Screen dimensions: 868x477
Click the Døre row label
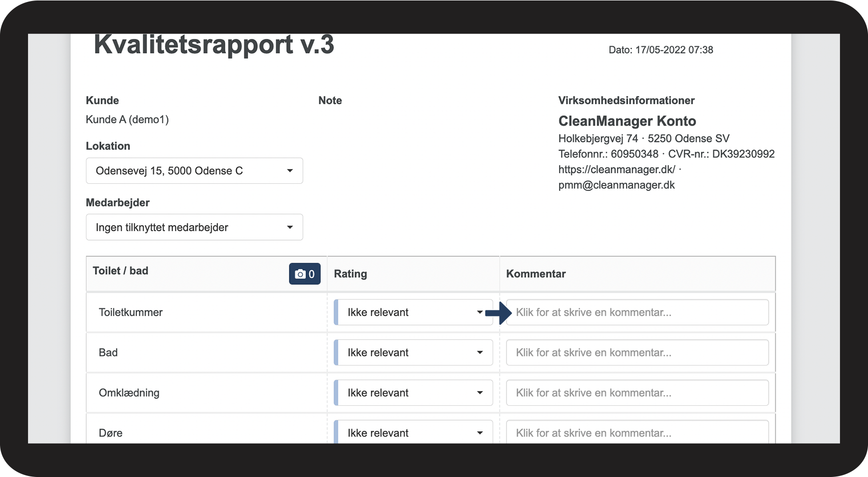[111, 433]
